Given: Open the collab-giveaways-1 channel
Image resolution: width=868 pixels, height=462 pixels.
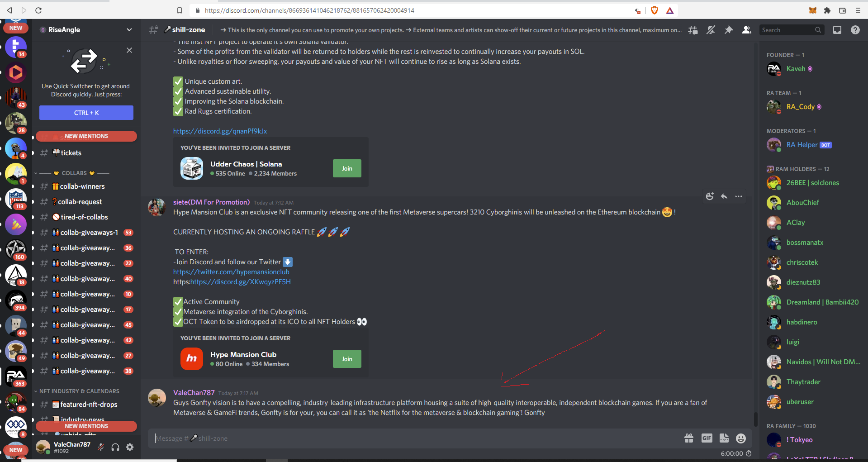Looking at the screenshot, I should point(86,233).
